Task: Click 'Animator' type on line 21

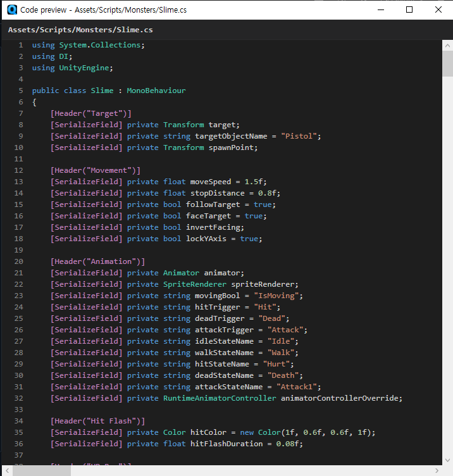Action: pyautogui.click(x=181, y=273)
